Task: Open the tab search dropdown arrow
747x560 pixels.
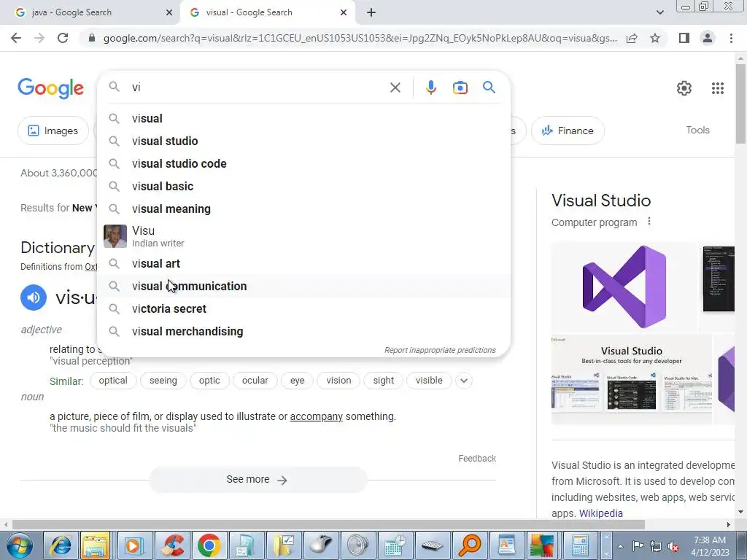Action: 659,12
